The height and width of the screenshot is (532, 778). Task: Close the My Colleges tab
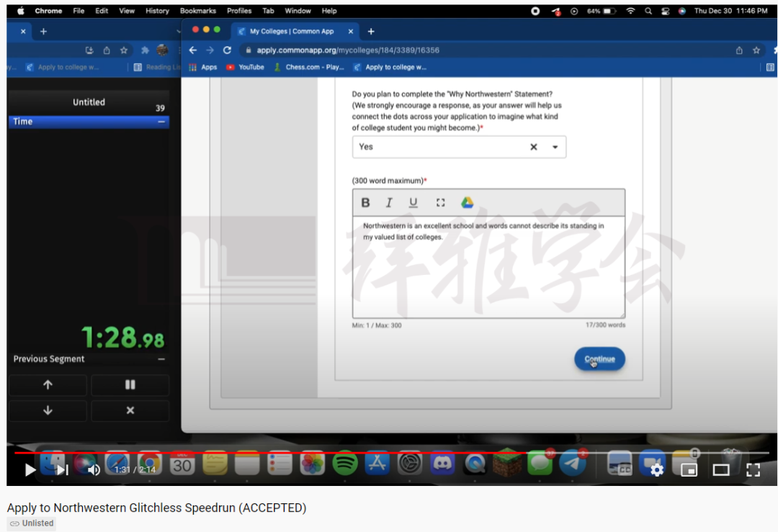(351, 31)
